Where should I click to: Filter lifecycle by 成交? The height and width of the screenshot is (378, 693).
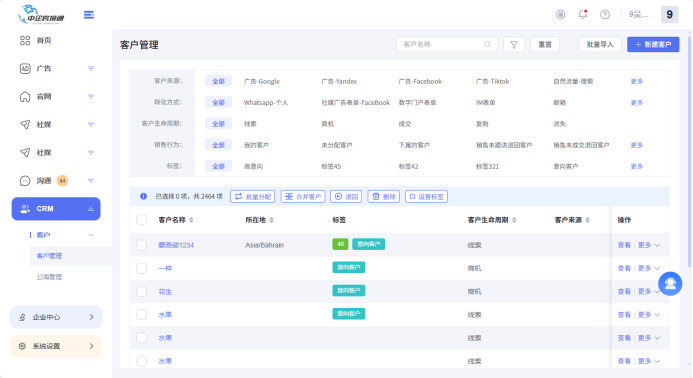(x=405, y=124)
